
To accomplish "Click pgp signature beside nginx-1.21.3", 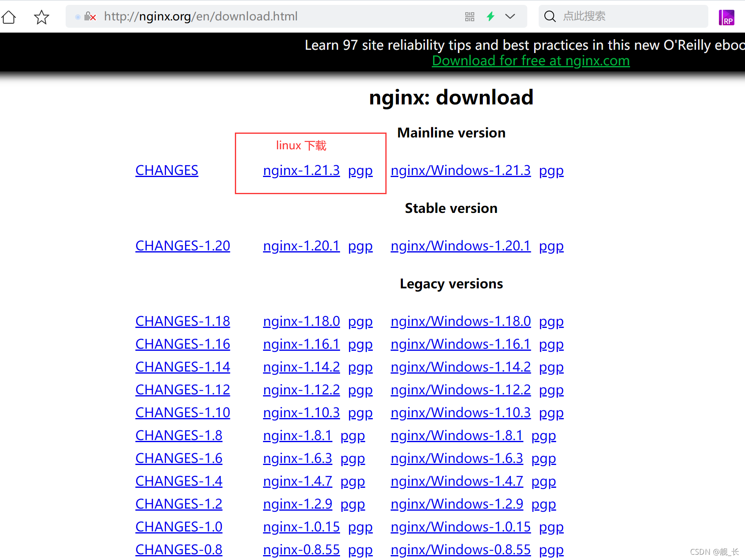I will 360,170.
